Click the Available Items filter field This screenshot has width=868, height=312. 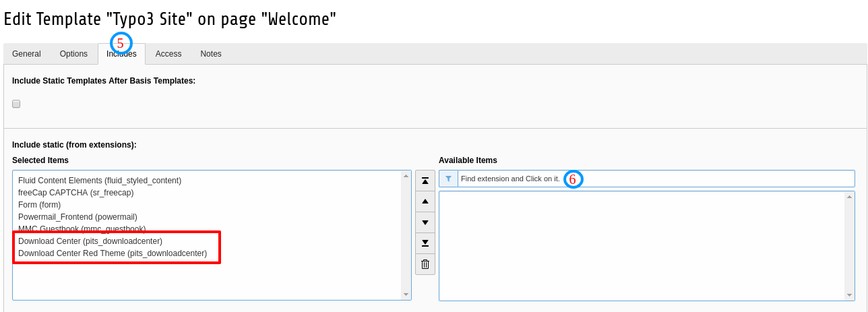coord(656,179)
